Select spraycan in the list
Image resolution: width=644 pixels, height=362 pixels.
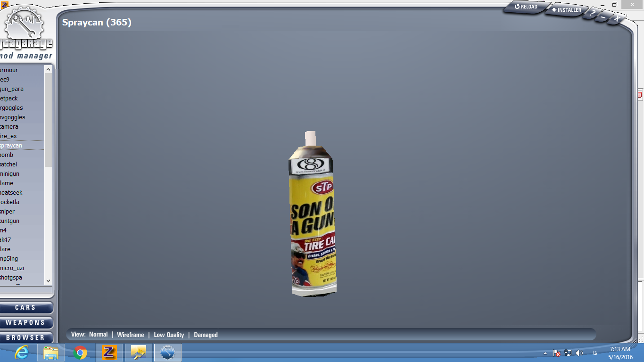[x=22, y=146]
